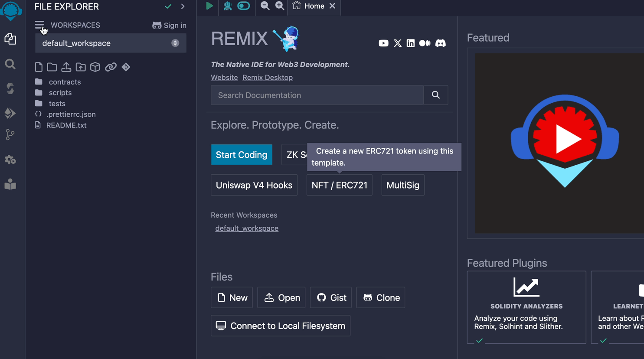
Task: Toggle the switch in the top toolbar
Action: click(244, 6)
